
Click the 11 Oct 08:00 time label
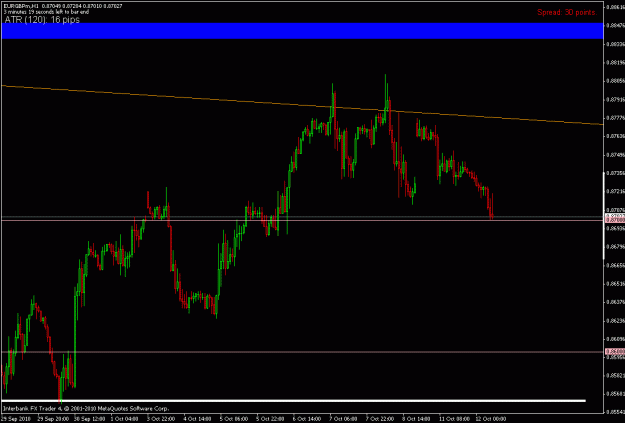(x=453, y=419)
